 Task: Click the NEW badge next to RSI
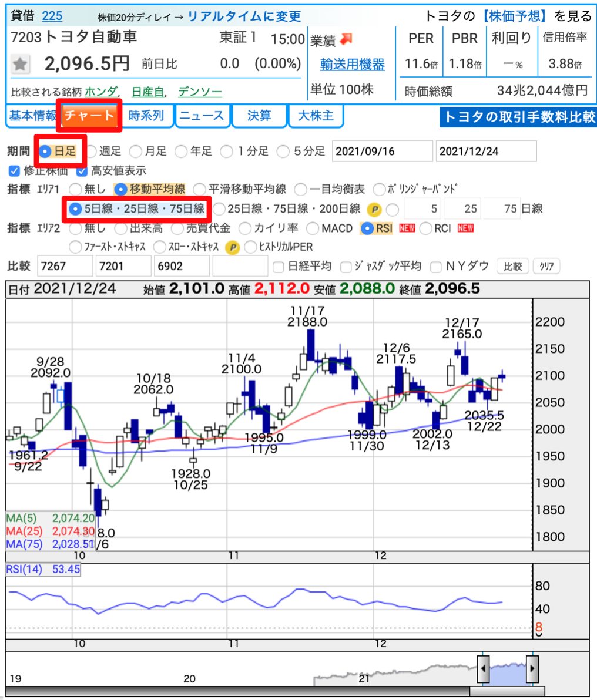[407, 228]
